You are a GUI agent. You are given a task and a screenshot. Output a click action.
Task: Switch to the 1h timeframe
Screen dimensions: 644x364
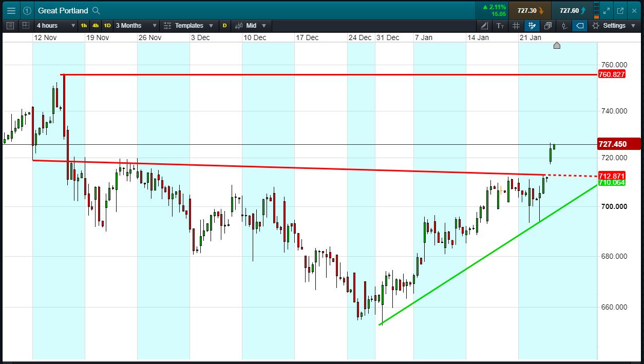(x=84, y=26)
